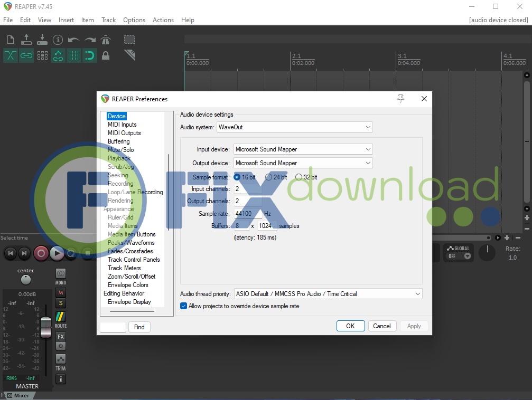Mute the master track with M
This screenshot has width=532, height=400.
tap(61, 293)
